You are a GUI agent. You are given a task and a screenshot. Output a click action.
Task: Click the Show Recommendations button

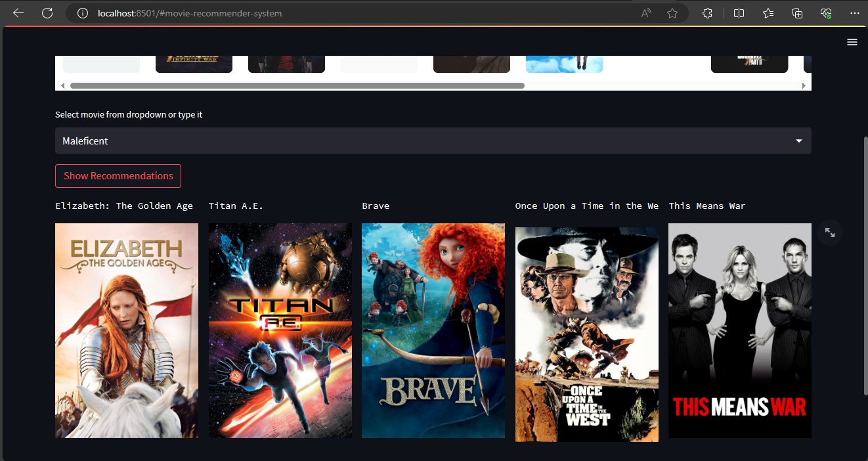tap(118, 176)
